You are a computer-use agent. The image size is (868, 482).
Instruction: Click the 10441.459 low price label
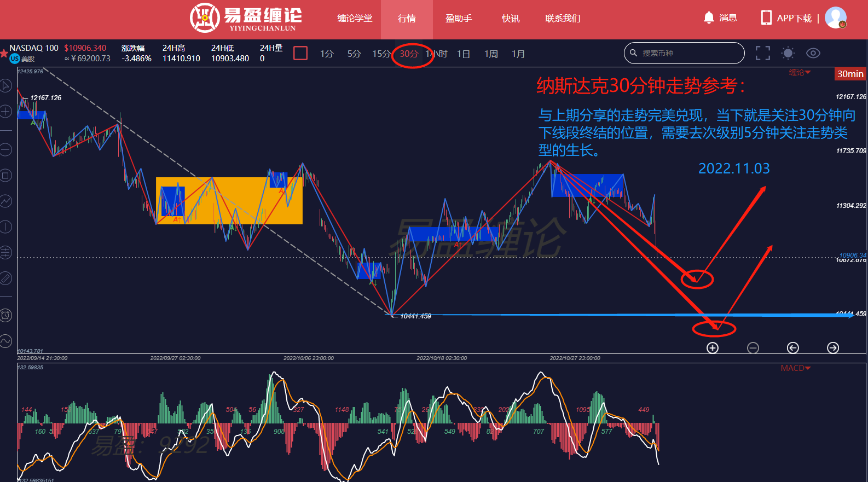click(x=415, y=316)
